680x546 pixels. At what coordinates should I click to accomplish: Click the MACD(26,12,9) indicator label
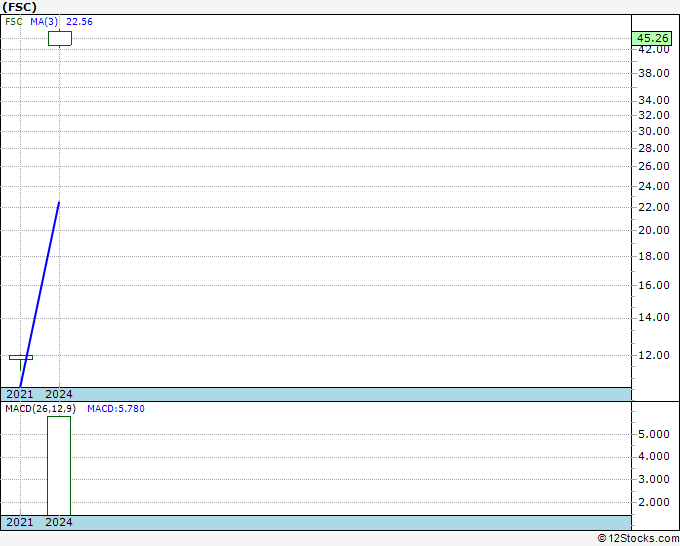point(40,409)
